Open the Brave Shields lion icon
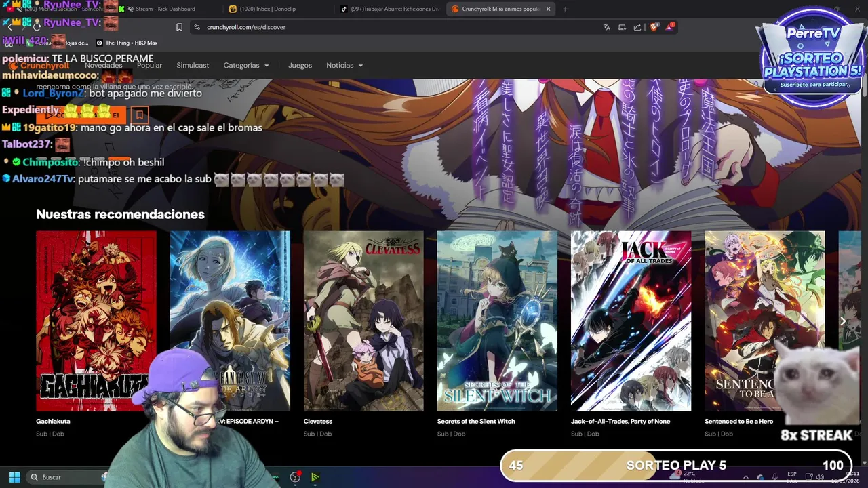This screenshot has height=488, width=868. click(x=654, y=27)
